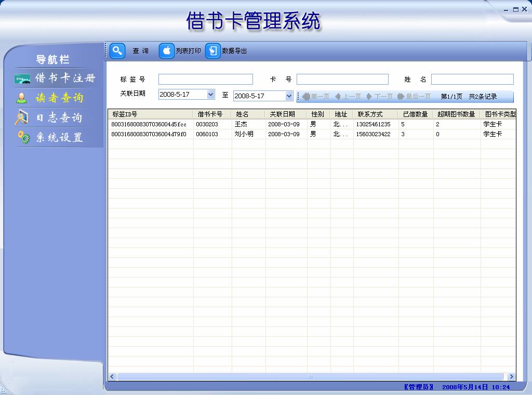Click the 姓名 column header in table

coord(248,114)
